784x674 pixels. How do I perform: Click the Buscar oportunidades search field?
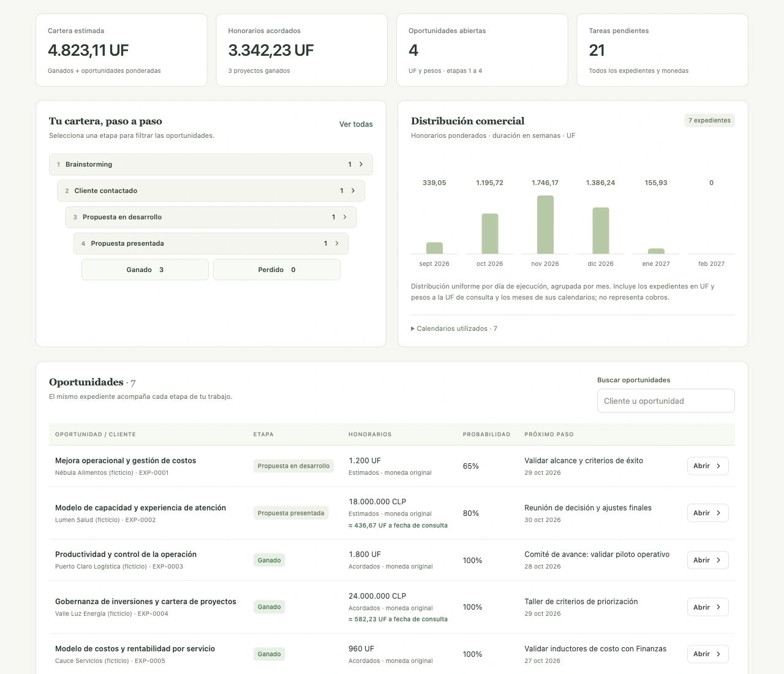pos(666,401)
